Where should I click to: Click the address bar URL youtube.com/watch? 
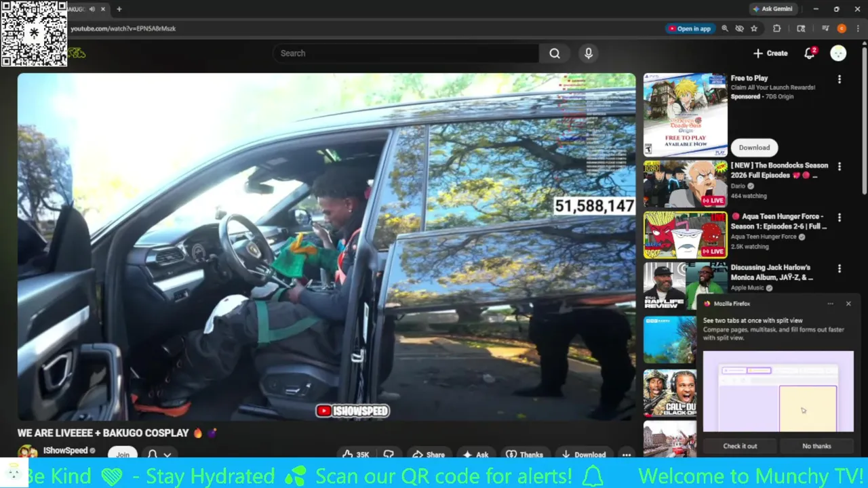(123, 28)
